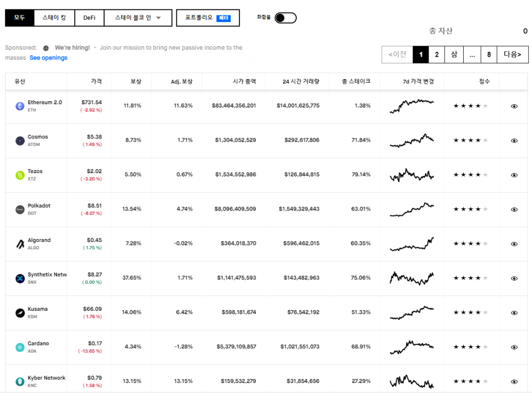Screen dimensions: 532x393
Task: Click market cap $83,464,356,201
Action: click(x=234, y=106)
